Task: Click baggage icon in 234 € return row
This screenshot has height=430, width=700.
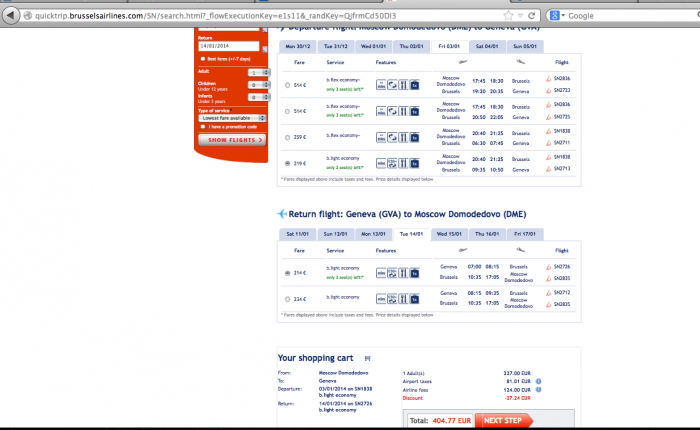Action: [x=415, y=299]
